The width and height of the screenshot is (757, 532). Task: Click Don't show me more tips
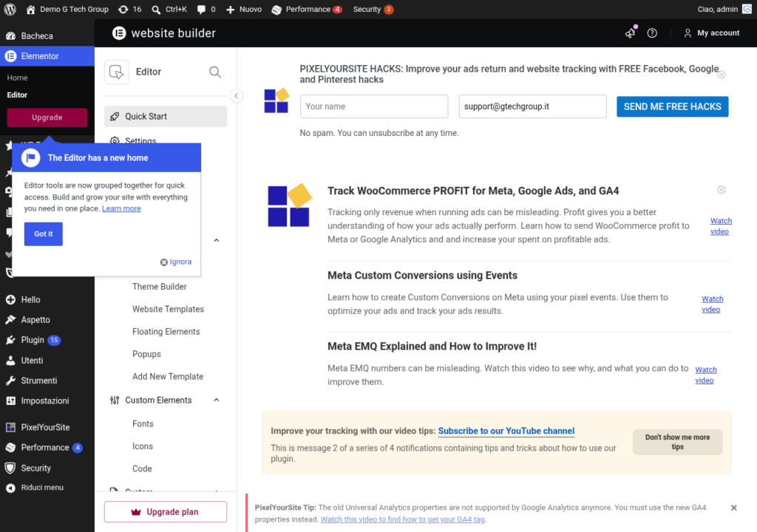point(677,442)
